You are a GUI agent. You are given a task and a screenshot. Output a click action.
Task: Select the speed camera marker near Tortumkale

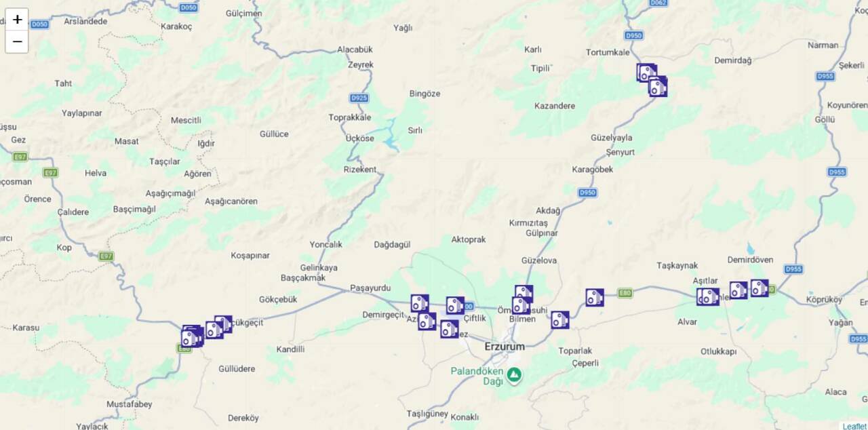(647, 73)
